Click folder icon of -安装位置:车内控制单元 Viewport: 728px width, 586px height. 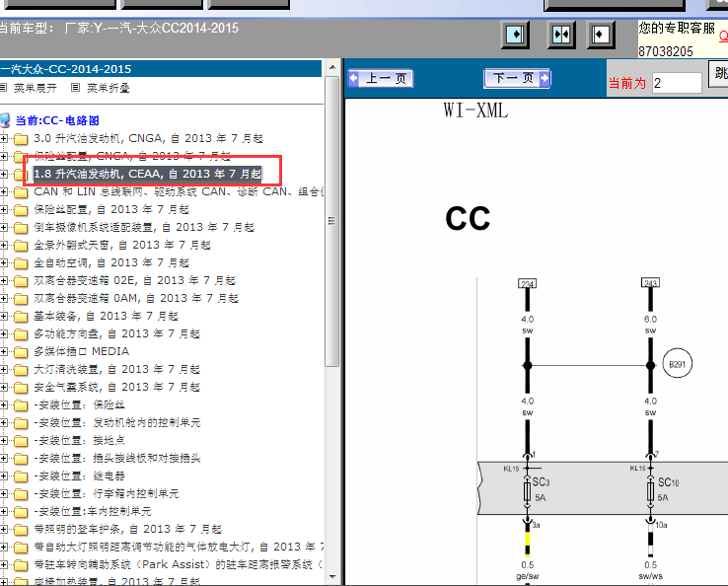(21, 512)
